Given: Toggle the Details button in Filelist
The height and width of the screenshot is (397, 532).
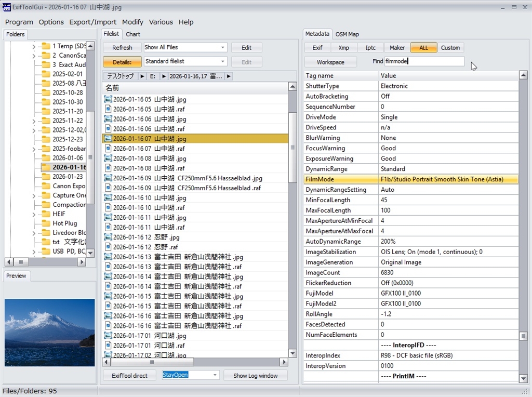Looking at the screenshot, I should (x=122, y=62).
